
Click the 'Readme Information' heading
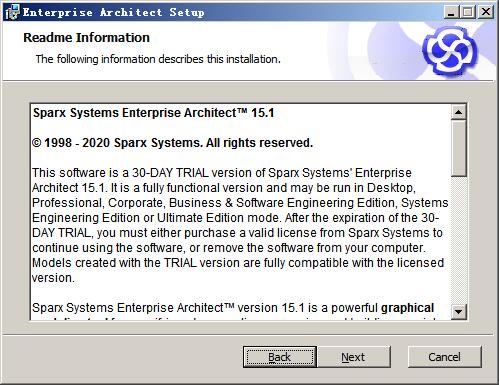pos(86,38)
